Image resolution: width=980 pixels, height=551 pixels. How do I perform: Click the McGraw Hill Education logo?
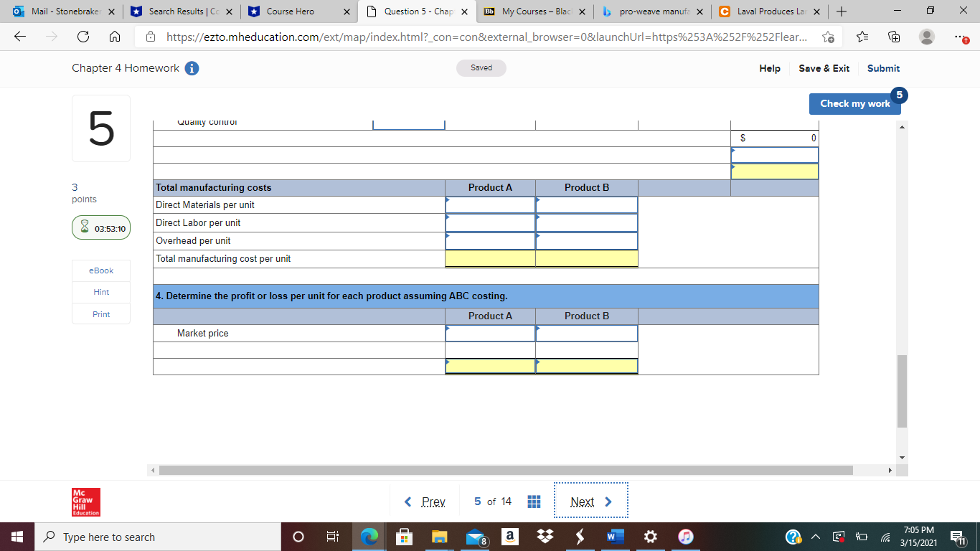pyautogui.click(x=85, y=501)
